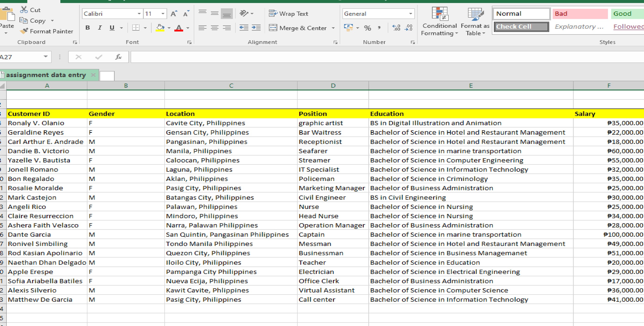Toggle Italic formatting
This screenshot has height=326, width=644.
(x=100, y=28)
